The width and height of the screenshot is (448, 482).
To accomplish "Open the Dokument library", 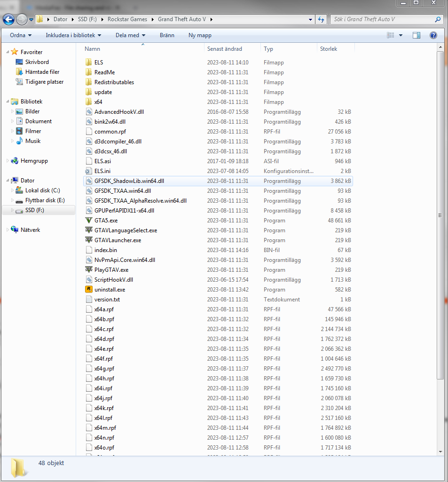I will pyautogui.click(x=39, y=121).
